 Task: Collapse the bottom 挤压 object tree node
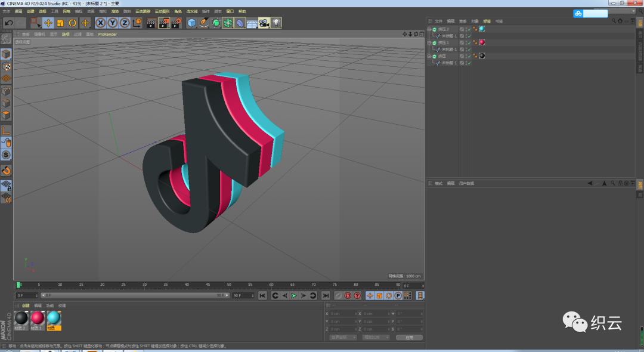click(x=429, y=56)
